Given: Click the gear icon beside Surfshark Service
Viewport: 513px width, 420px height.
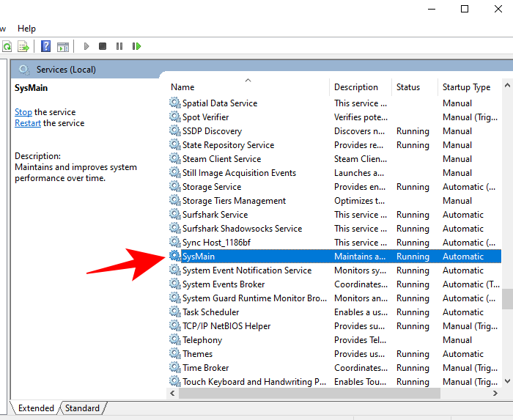Looking at the screenshot, I should coord(175,214).
